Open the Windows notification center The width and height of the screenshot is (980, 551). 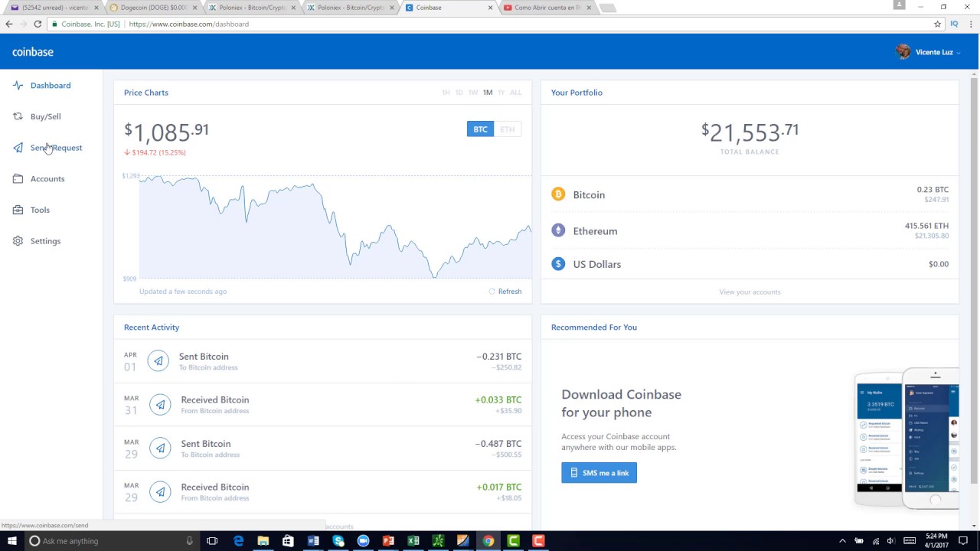pyautogui.click(x=963, y=541)
